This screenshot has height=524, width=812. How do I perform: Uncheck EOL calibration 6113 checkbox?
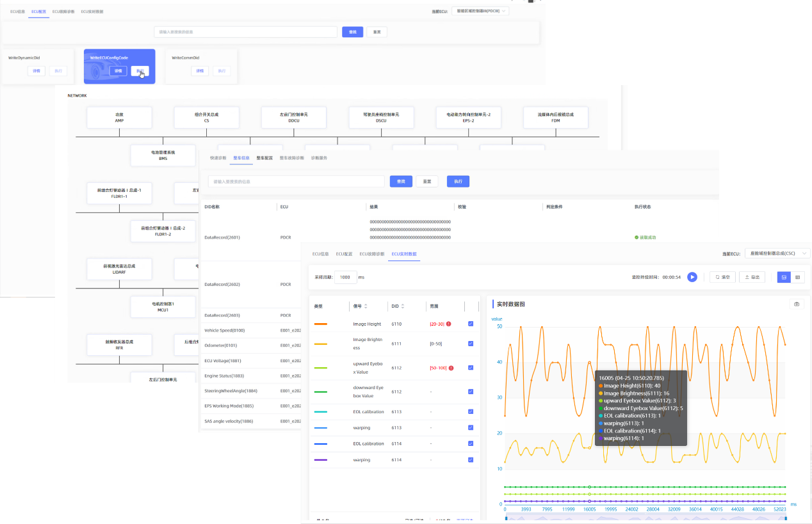click(x=471, y=412)
